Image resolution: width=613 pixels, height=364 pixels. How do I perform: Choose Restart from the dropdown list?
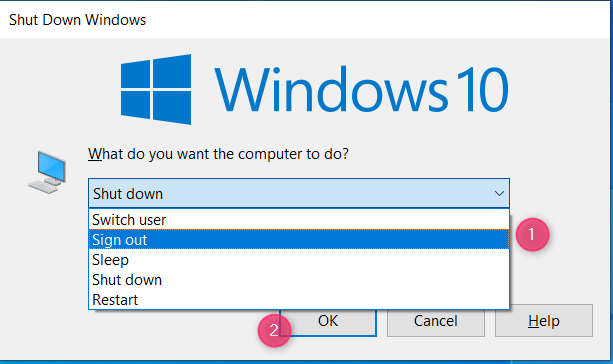pos(299,299)
